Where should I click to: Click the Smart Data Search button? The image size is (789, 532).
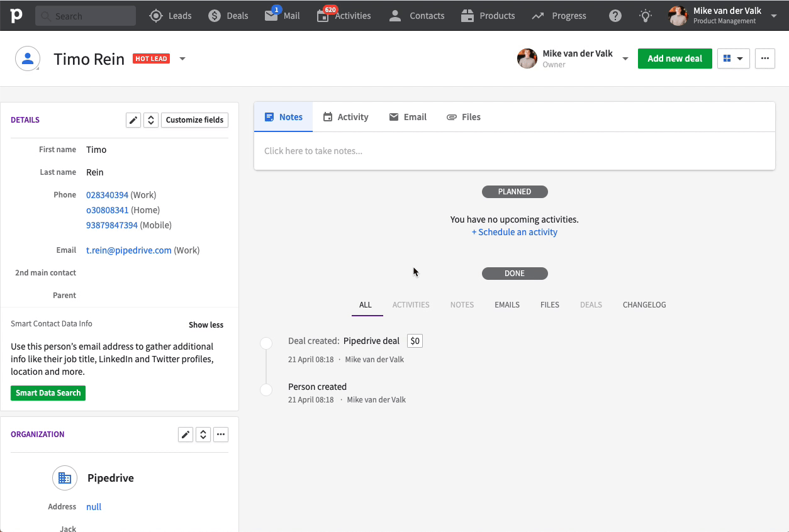pos(48,393)
